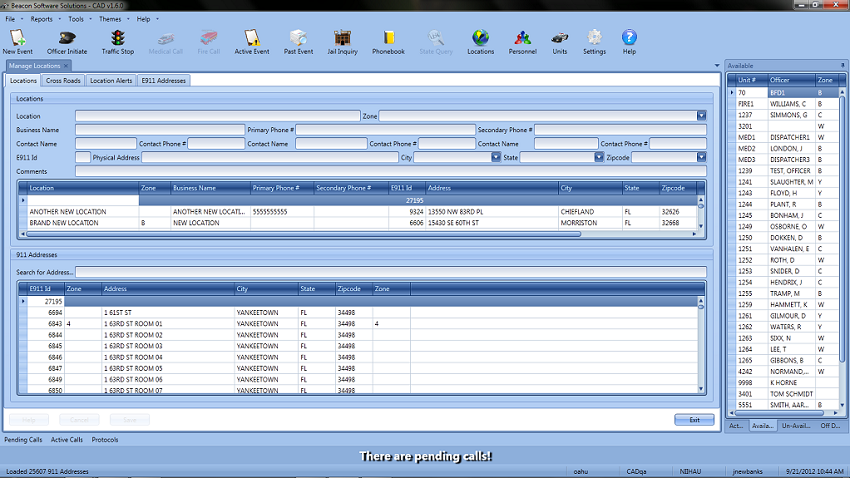Expand the Zone dropdown in Locations
The width and height of the screenshot is (850, 478).
pos(701,116)
